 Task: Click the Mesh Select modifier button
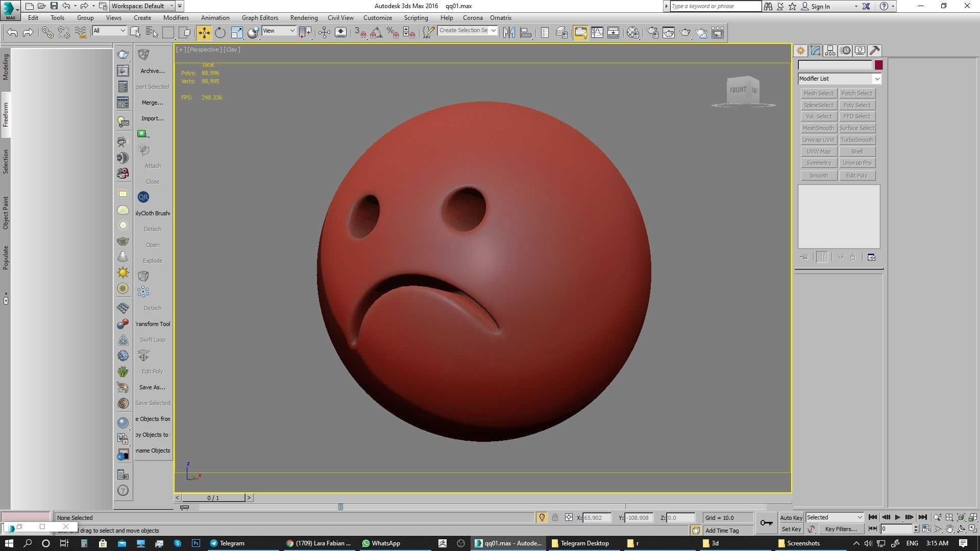click(x=818, y=93)
